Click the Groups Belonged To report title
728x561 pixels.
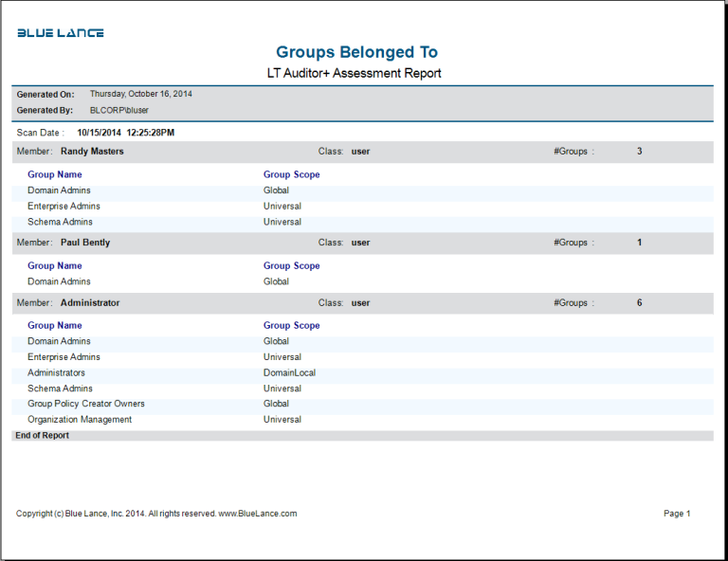click(356, 52)
